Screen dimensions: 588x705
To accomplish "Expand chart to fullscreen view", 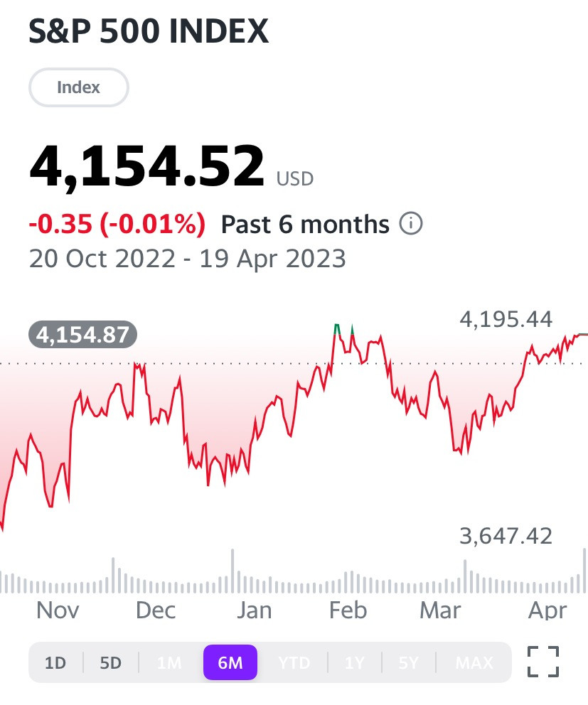I will pos(543,662).
